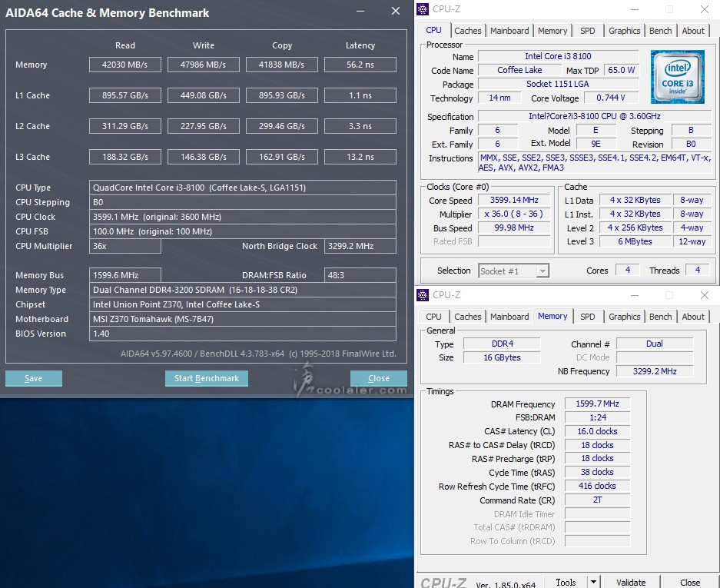Click the CPU-Z app icon in Memory window title bar
The width and height of the screenshot is (720, 588).
[423, 295]
